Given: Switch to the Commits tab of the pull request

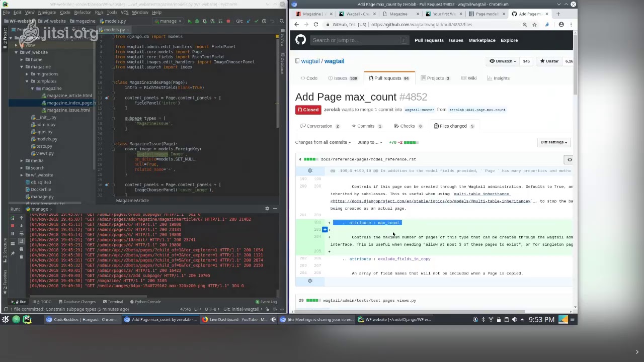Looking at the screenshot, I should tap(366, 126).
